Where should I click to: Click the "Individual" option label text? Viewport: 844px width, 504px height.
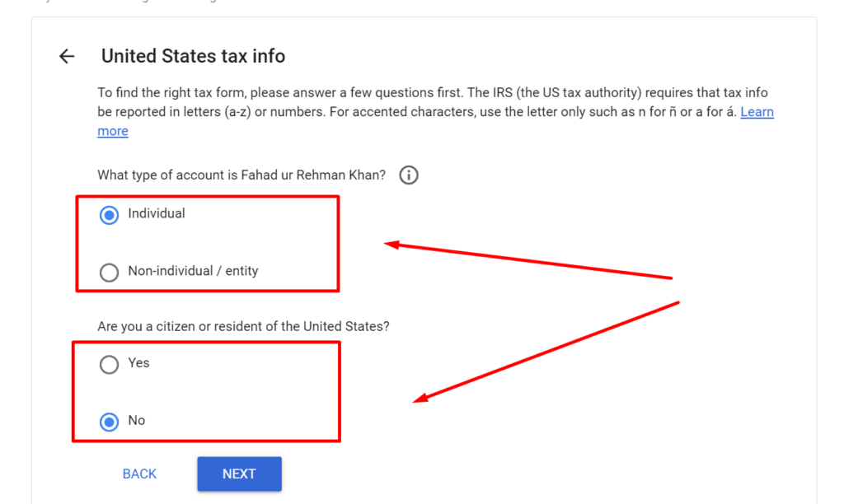click(x=157, y=213)
